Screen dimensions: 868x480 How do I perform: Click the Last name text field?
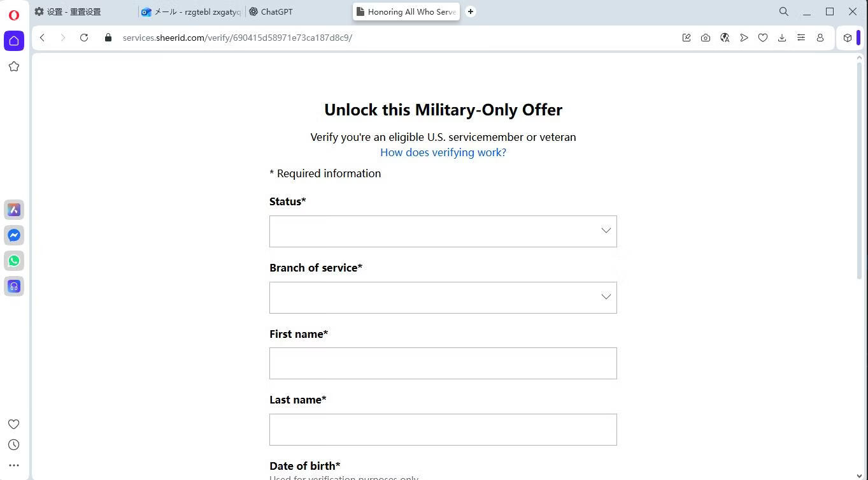coord(443,430)
